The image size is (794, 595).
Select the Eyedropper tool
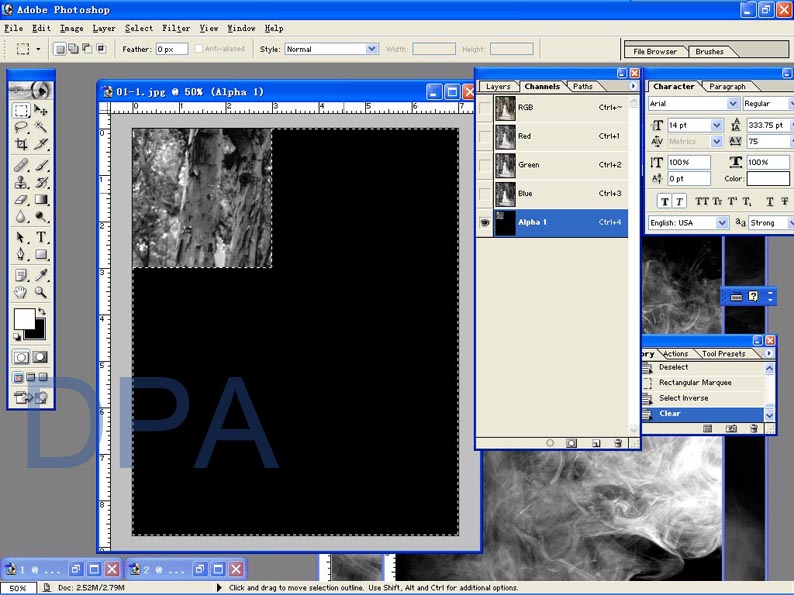point(41,275)
